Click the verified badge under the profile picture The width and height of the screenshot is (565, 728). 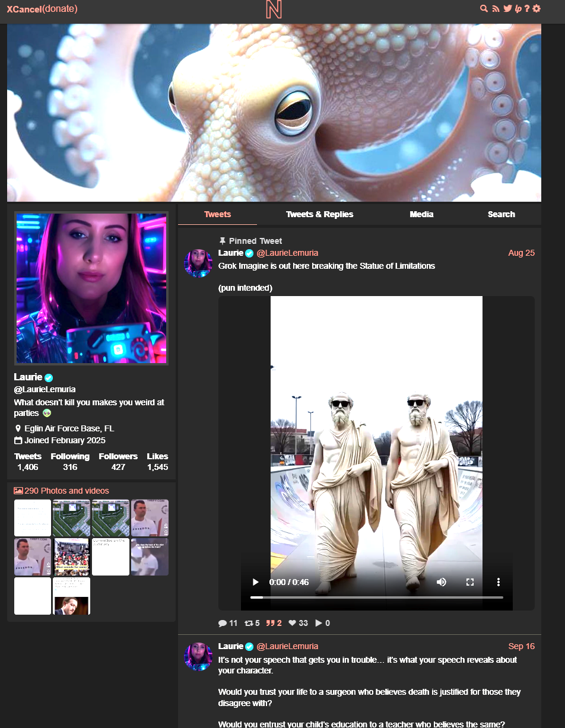(x=49, y=377)
